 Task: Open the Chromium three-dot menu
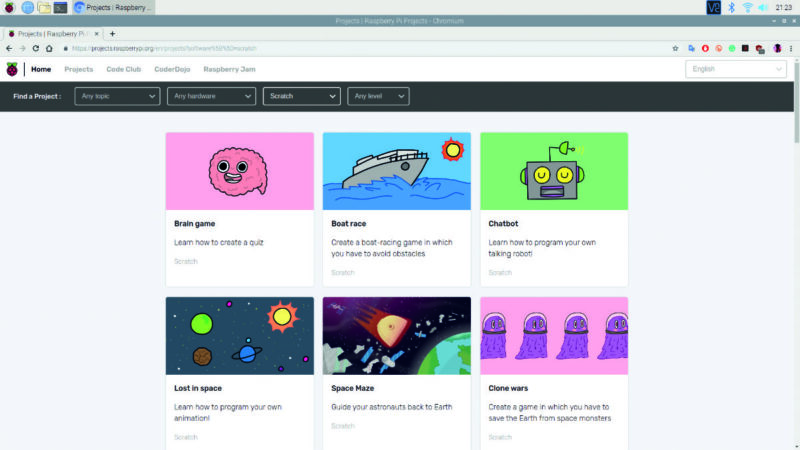point(791,48)
